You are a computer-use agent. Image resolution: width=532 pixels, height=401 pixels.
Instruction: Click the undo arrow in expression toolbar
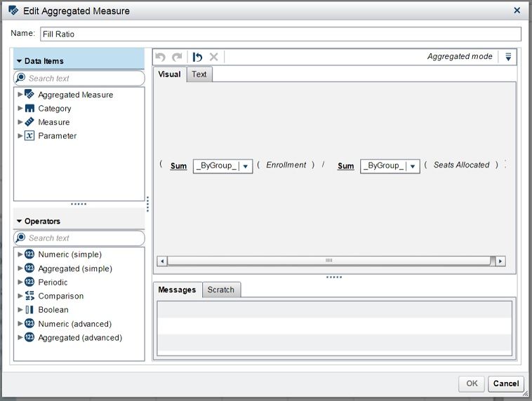(x=161, y=57)
